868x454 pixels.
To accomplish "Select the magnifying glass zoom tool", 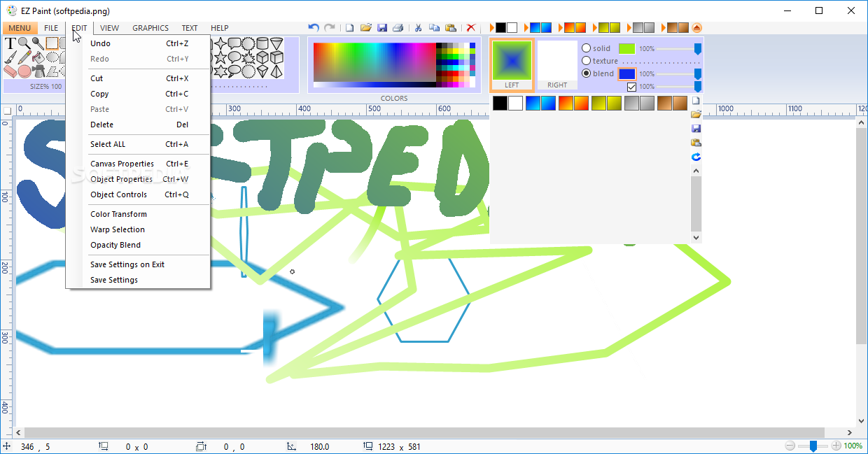I will click(x=24, y=43).
